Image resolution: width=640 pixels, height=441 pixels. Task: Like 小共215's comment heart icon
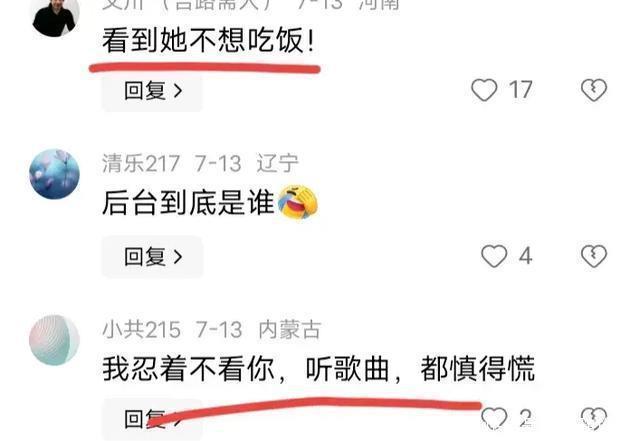coord(494,419)
